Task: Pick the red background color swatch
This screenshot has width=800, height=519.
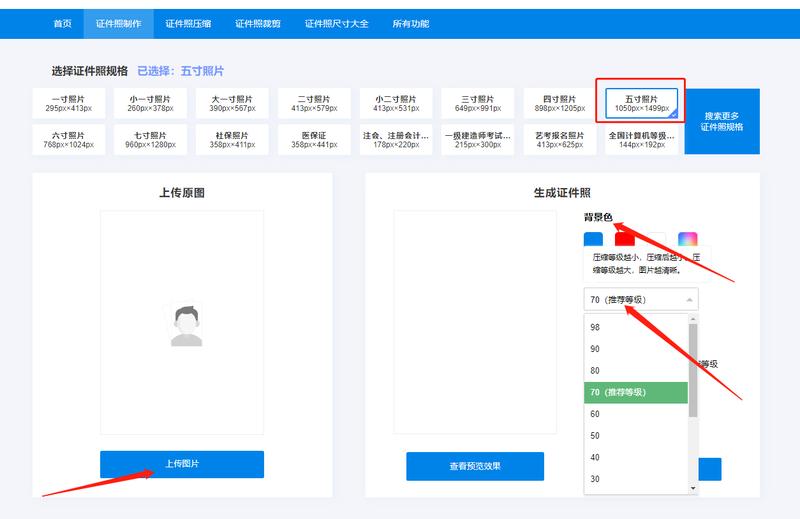Action: pyautogui.click(x=624, y=239)
